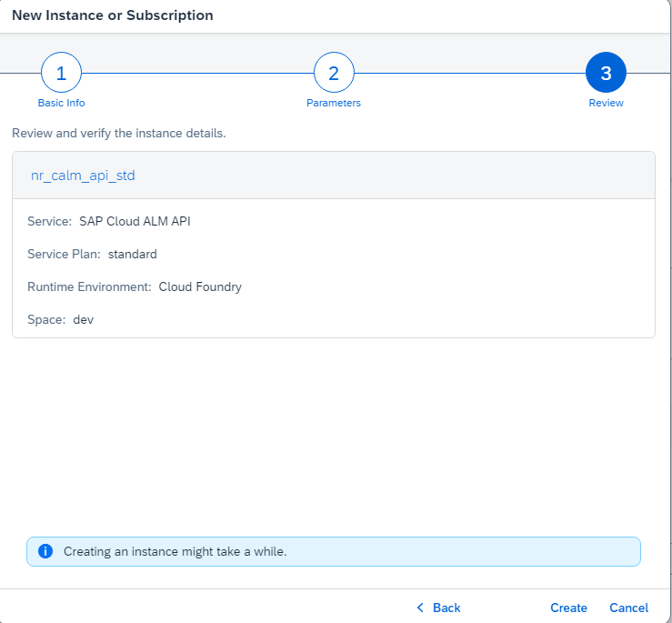The width and height of the screenshot is (672, 623).
Task: Click the step 1 circle in wizard
Action: 61,73
